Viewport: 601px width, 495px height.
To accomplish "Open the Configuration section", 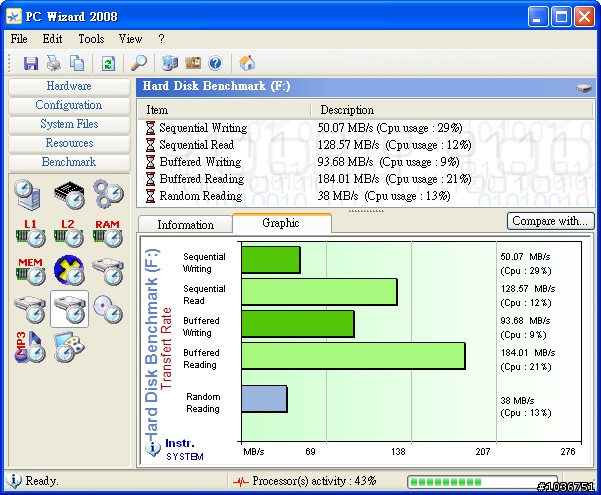I will tap(69, 105).
